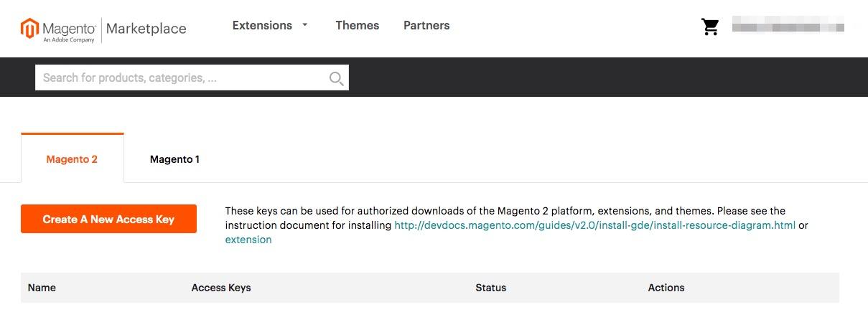Image resolution: width=868 pixels, height=335 pixels.
Task: Click the Magento Marketplace logo
Action: (103, 29)
